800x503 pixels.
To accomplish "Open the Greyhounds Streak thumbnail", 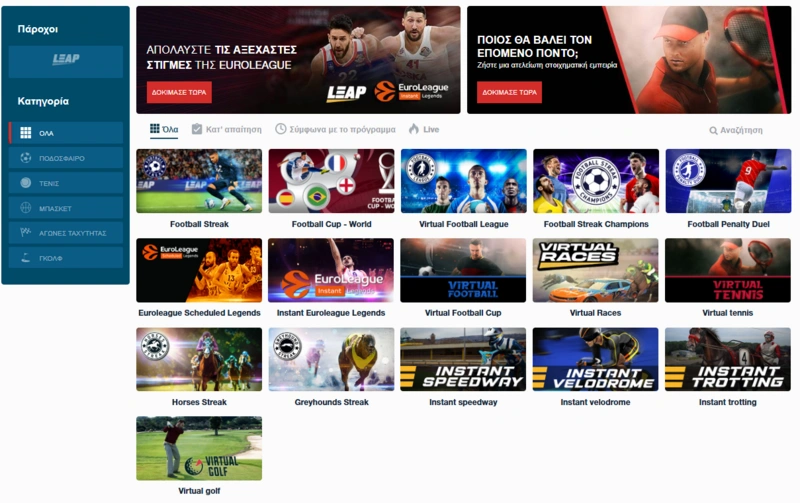I will coord(331,359).
